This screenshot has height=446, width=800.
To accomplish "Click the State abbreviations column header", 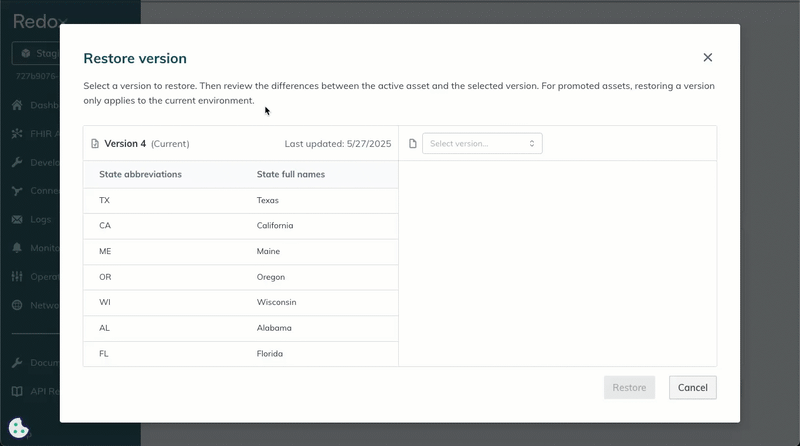I will click(140, 174).
